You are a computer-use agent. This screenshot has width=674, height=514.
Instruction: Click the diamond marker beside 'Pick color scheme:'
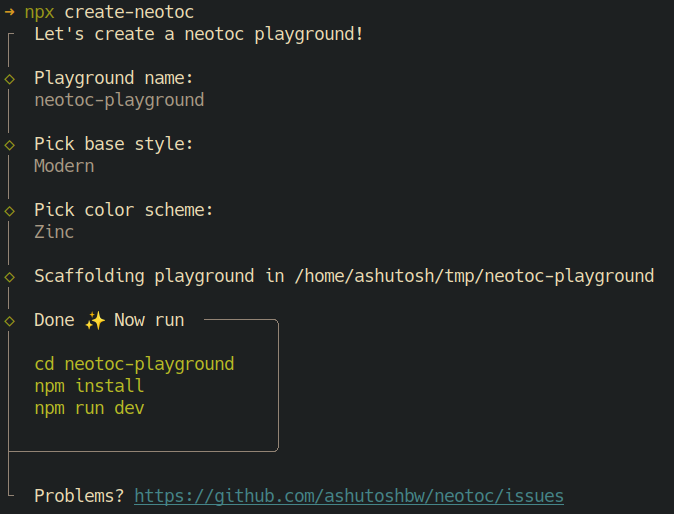pyautogui.click(x=9, y=211)
